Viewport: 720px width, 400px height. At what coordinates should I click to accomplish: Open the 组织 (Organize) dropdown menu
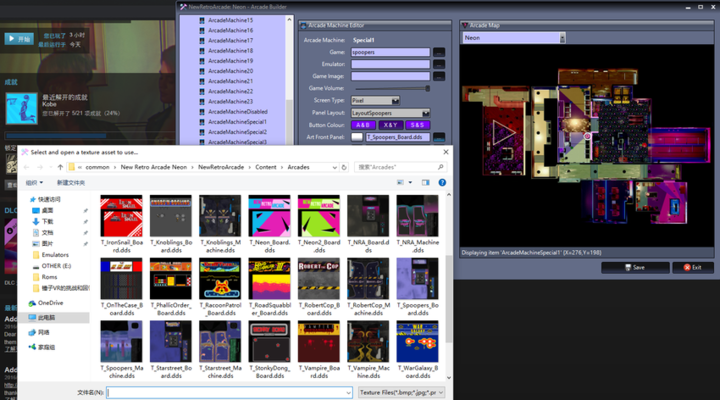click(x=34, y=183)
